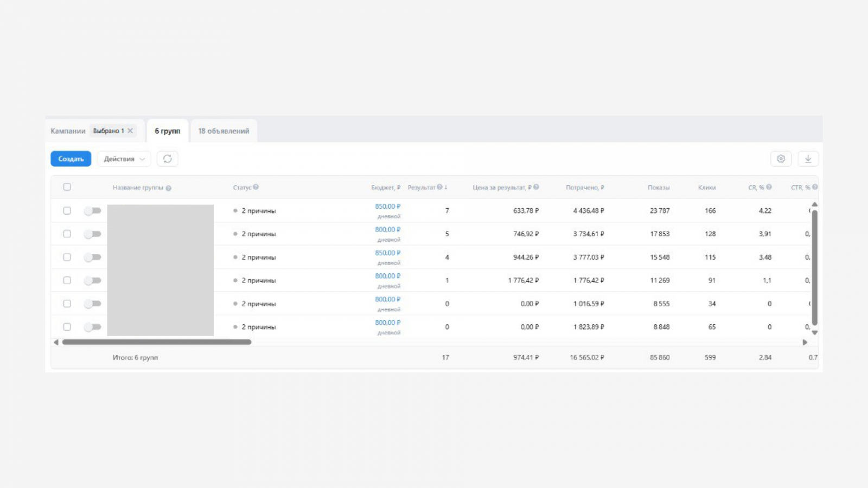Remove the Выбрано 1 campaign filter
The height and width of the screenshot is (488, 868).
pos(130,131)
